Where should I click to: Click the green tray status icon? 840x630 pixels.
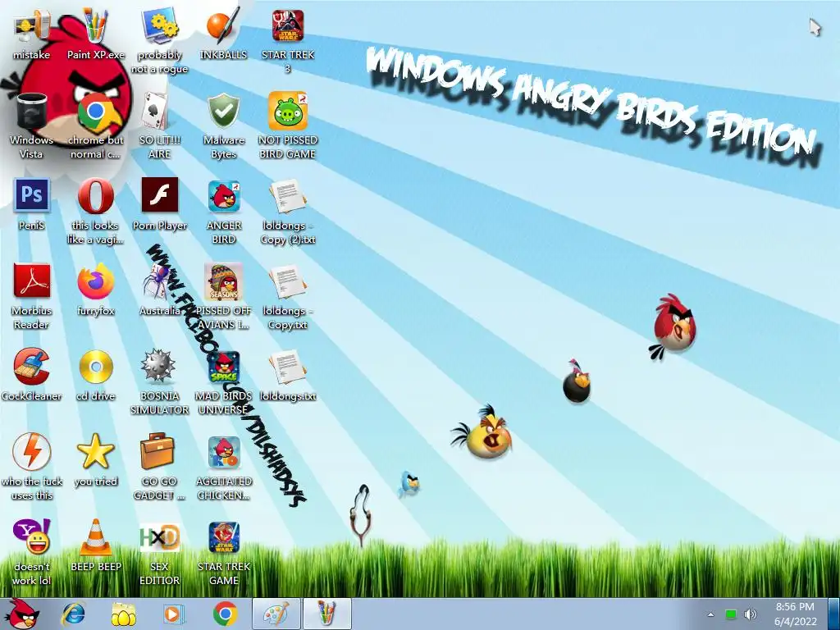click(731, 614)
